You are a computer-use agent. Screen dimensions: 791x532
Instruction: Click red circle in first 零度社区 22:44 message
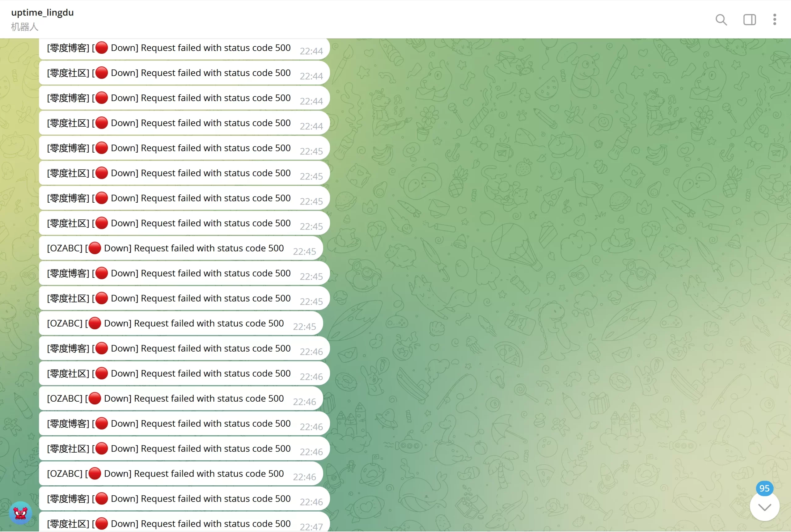101,73
